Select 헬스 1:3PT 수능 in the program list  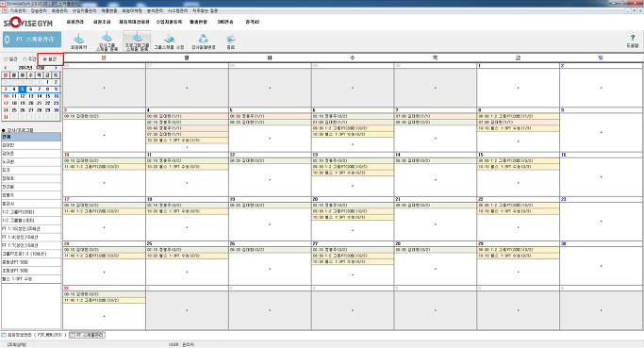pyautogui.click(x=31, y=278)
